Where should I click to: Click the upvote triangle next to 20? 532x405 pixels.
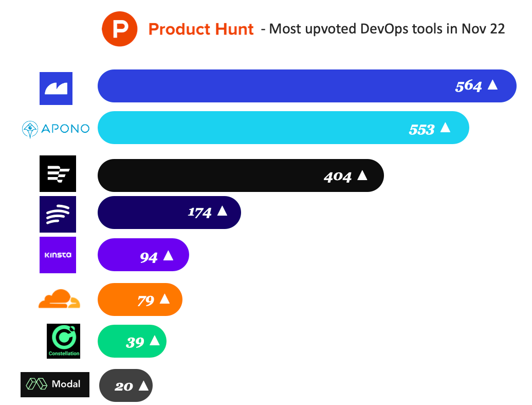(x=143, y=385)
